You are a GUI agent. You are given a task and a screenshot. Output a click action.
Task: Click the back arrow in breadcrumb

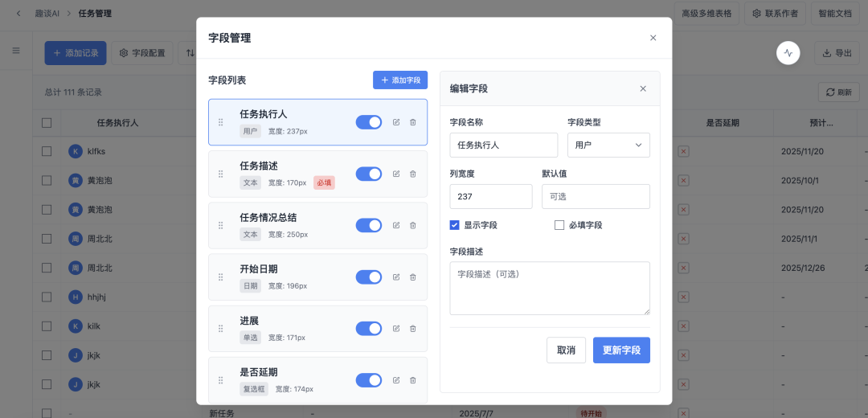pos(18,14)
